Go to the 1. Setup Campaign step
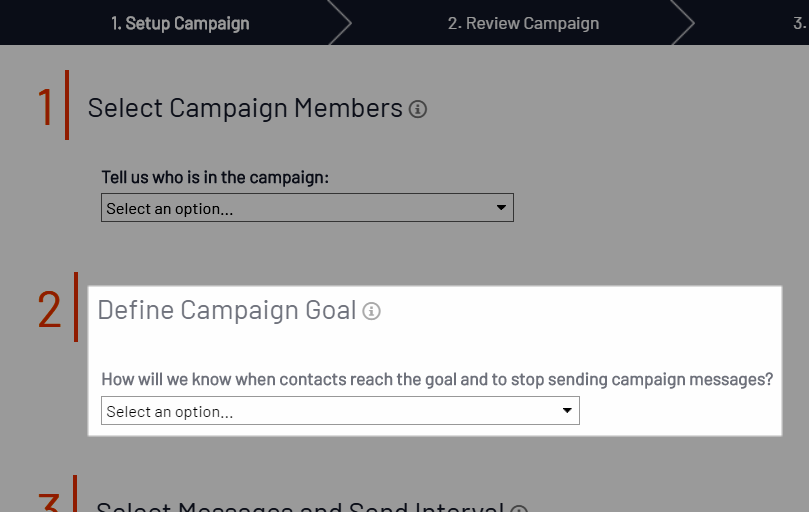Image resolution: width=809 pixels, height=512 pixels. click(180, 23)
